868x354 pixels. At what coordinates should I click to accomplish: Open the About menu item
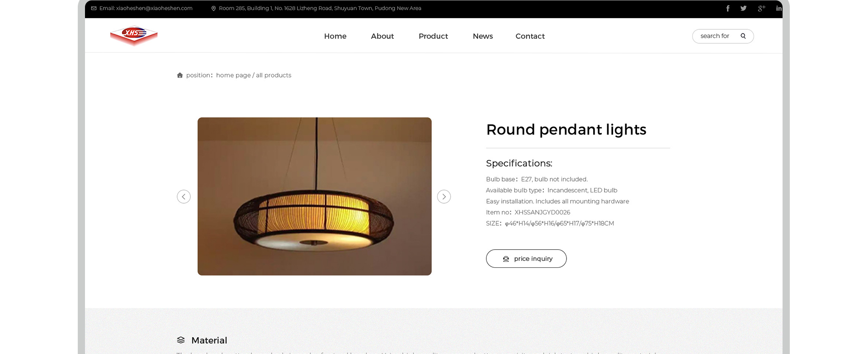pyautogui.click(x=382, y=36)
